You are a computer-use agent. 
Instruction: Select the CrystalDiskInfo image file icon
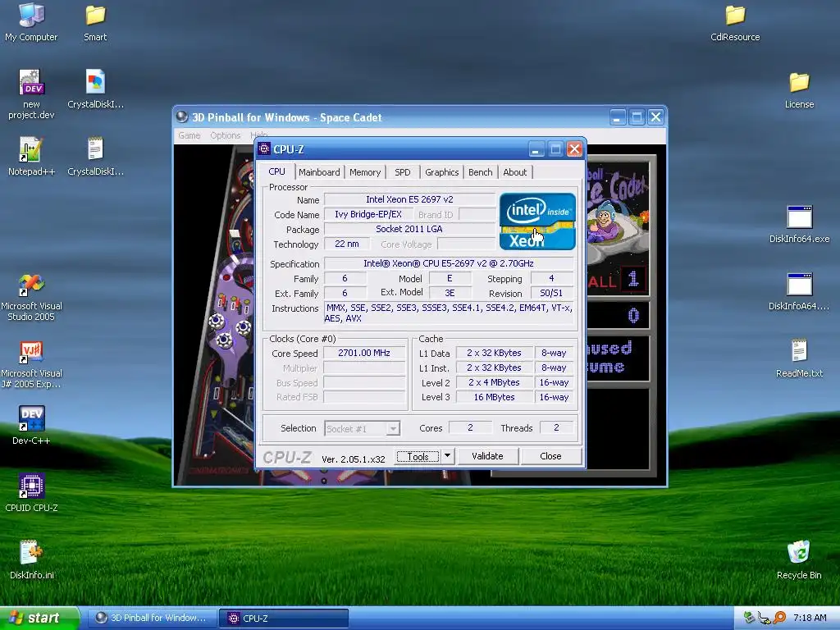coord(95,89)
